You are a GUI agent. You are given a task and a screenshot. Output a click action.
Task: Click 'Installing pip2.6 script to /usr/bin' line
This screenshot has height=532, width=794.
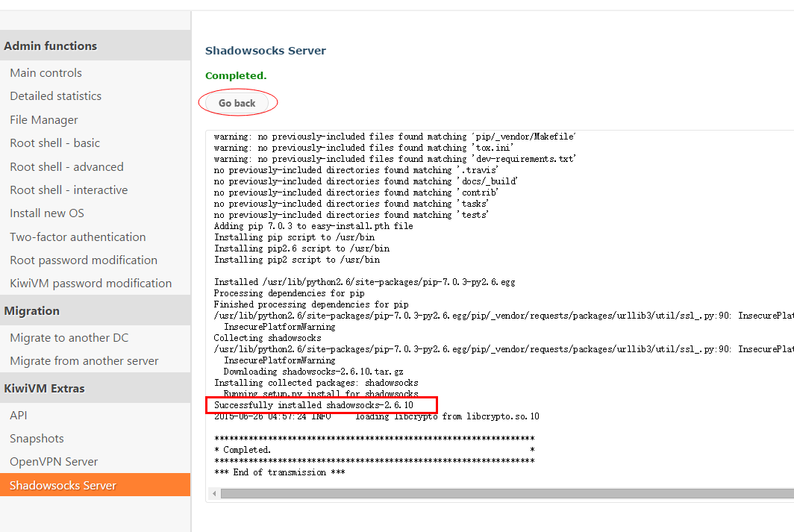301,248
